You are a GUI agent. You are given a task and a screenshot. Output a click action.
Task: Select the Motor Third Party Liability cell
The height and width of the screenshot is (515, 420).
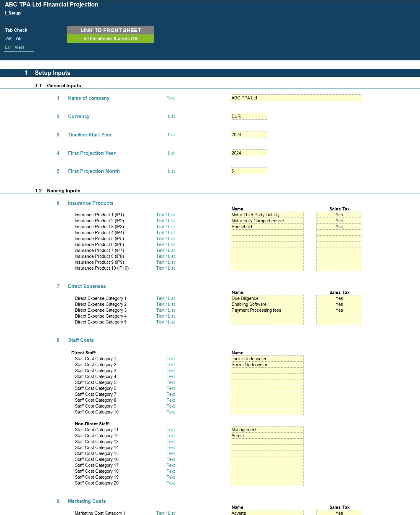pos(267,215)
